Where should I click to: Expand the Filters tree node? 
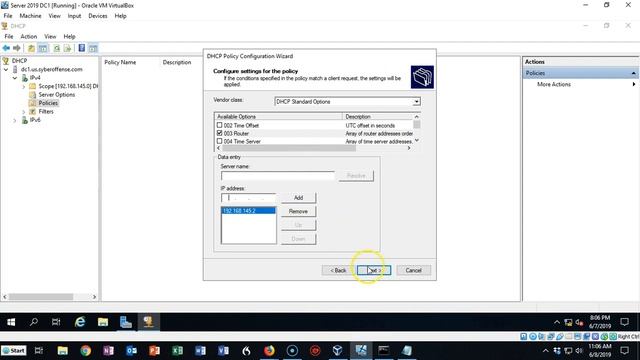pos(24,111)
